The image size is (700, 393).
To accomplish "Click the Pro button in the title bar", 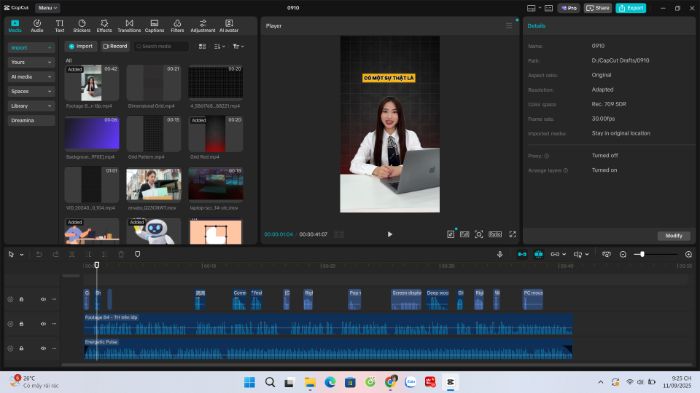I will pos(568,8).
